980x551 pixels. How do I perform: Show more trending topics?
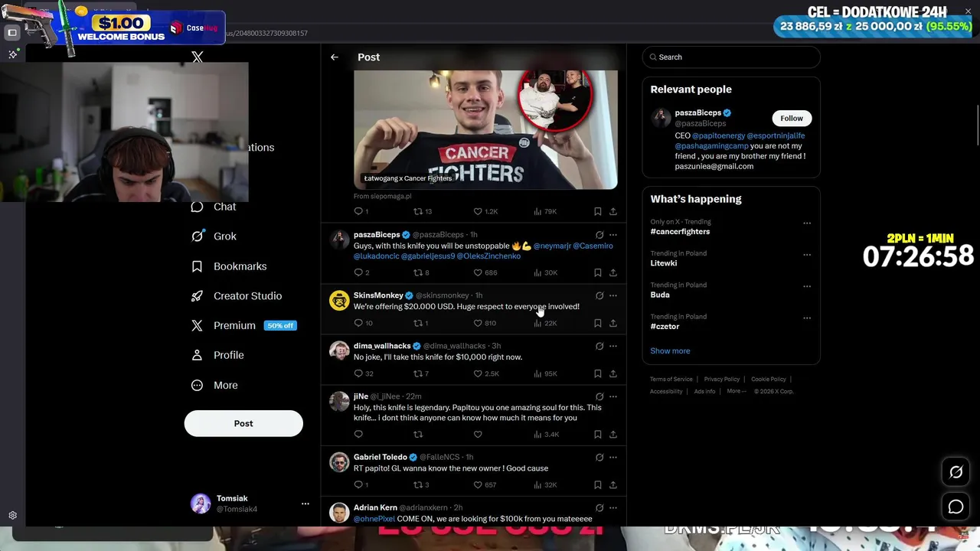(x=670, y=350)
